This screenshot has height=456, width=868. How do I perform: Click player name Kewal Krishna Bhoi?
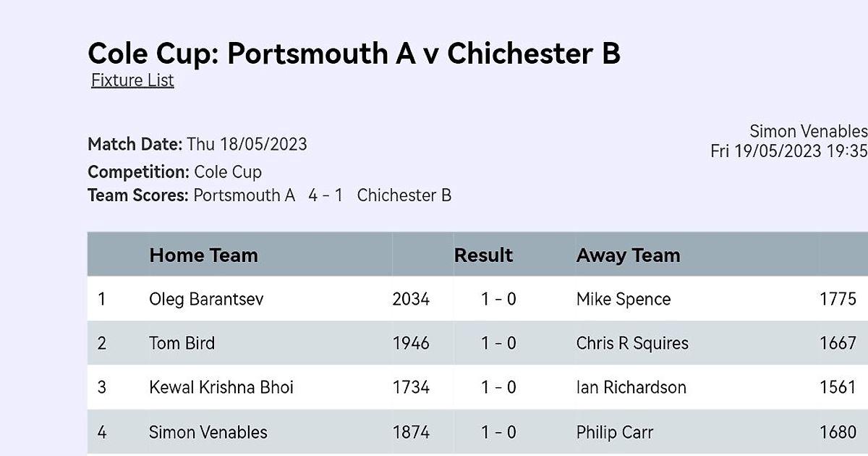point(221,387)
